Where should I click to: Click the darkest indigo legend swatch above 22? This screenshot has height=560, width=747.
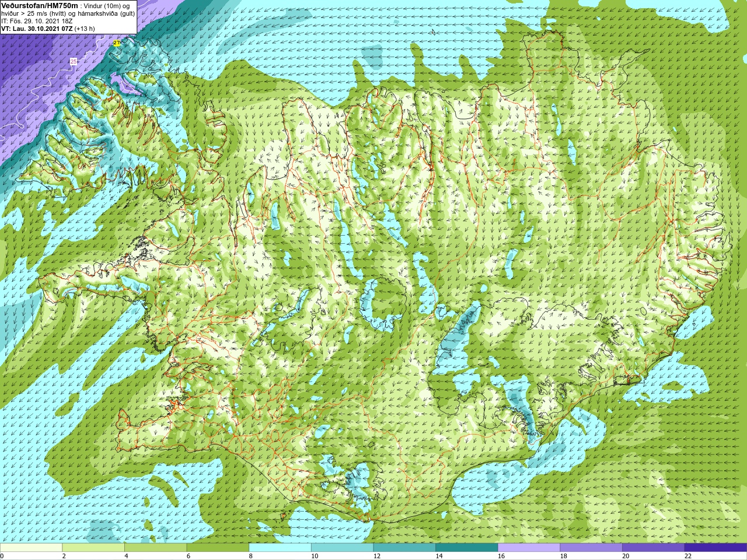pos(716,548)
